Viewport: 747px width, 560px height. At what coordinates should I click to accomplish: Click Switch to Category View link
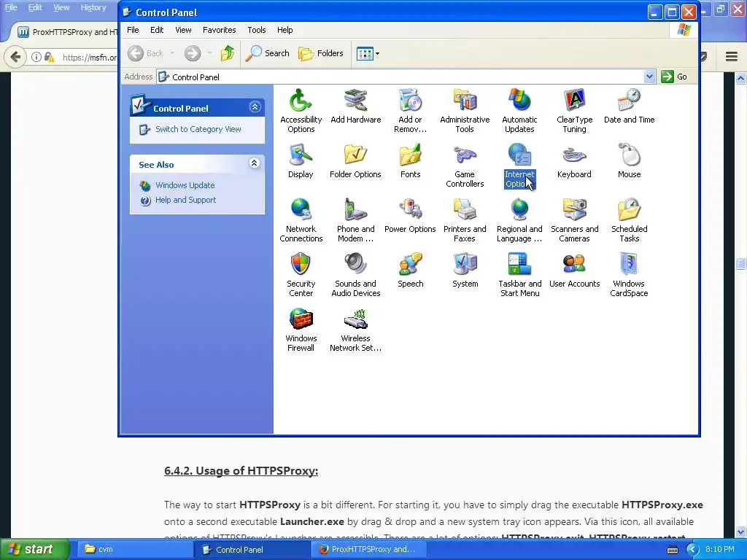[198, 129]
